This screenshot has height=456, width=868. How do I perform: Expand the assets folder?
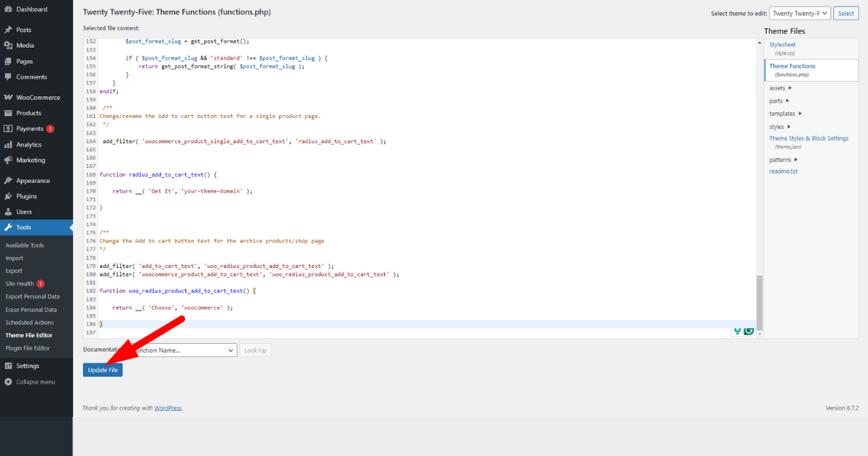[780, 88]
